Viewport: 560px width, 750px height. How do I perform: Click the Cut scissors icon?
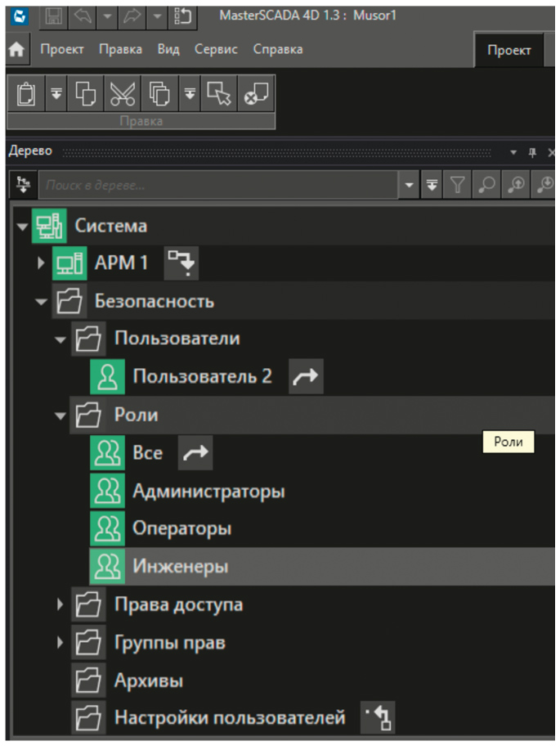point(122,94)
